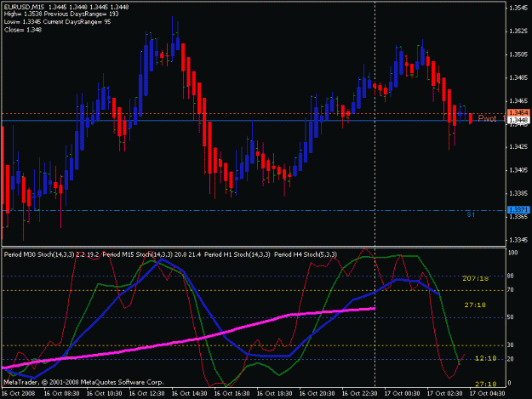The width and height of the screenshot is (532, 399).
Task: Click the 1.3525 price scale value
Action: 518,31
